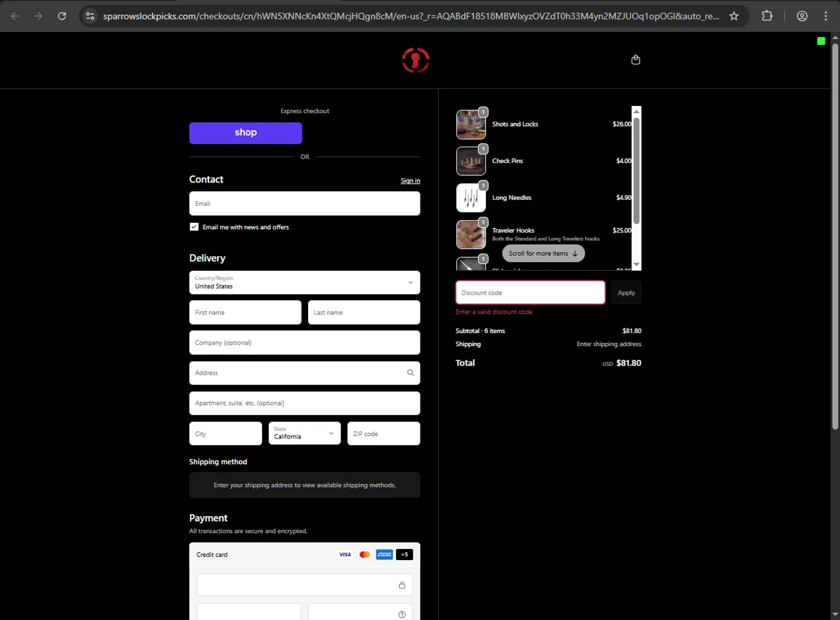840x620 pixels.
Task: Click the green extension indicator square
Action: [821, 41]
